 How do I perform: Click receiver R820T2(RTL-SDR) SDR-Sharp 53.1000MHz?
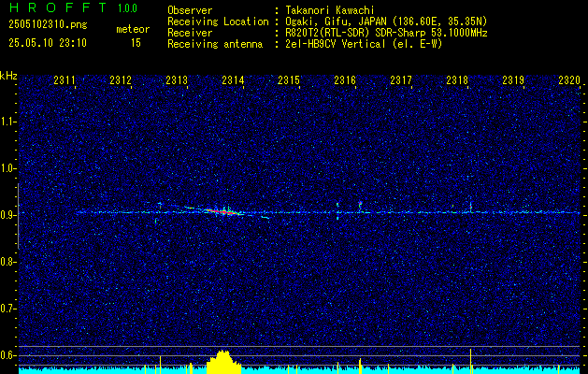point(386,33)
